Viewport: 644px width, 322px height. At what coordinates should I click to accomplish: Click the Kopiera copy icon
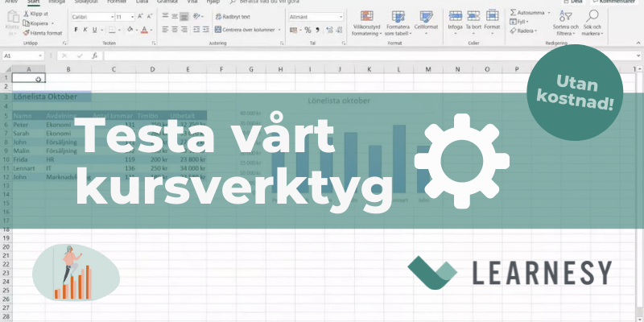(x=26, y=23)
